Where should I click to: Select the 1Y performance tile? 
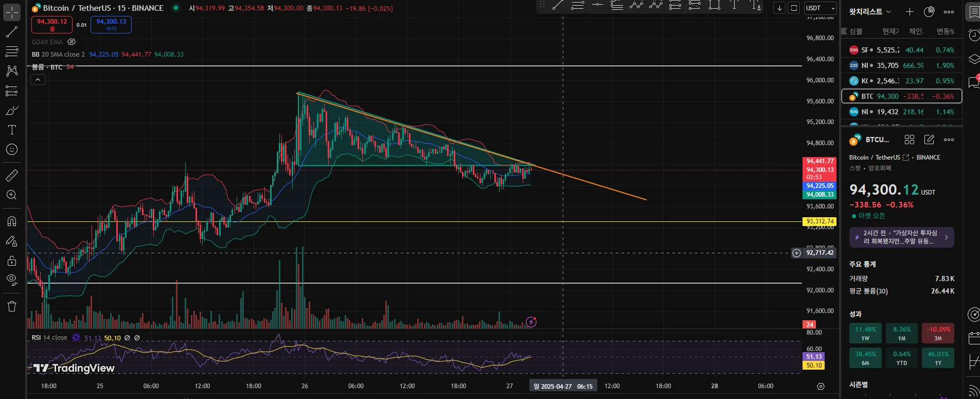(x=938, y=358)
